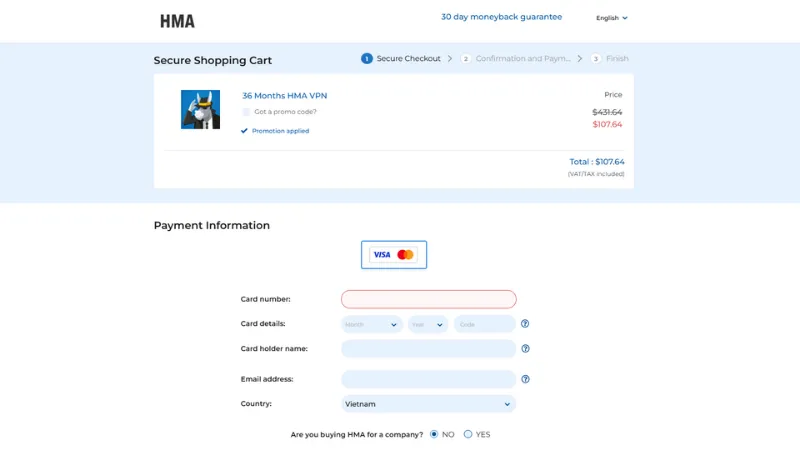This screenshot has width=800, height=450.
Task: Select the Secure Checkout step
Action: pyautogui.click(x=401, y=59)
